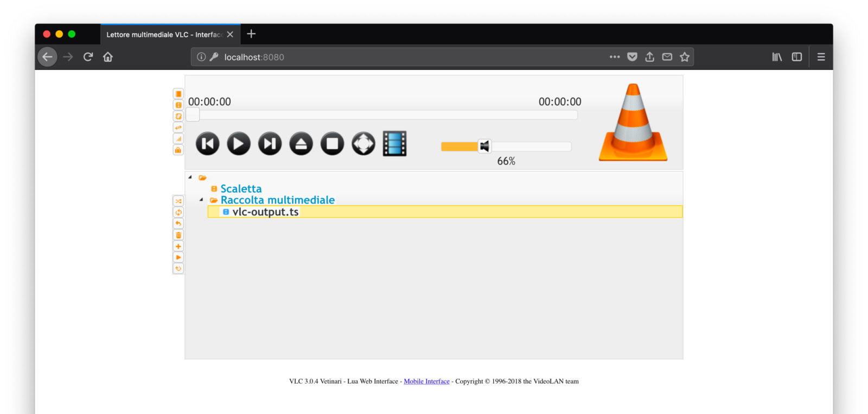Viewport: 868px width, 414px height.
Task: Open the browser hamburger menu
Action: coord(821,57)
